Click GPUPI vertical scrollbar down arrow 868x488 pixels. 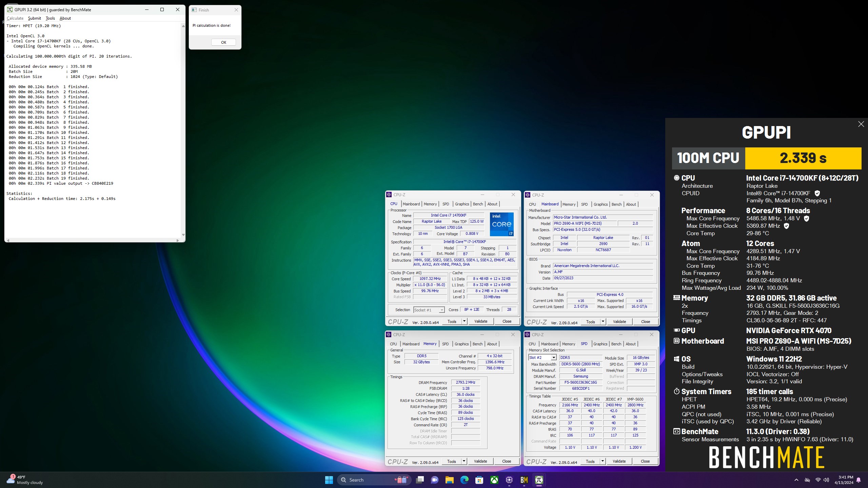click(x=183, y=235)
